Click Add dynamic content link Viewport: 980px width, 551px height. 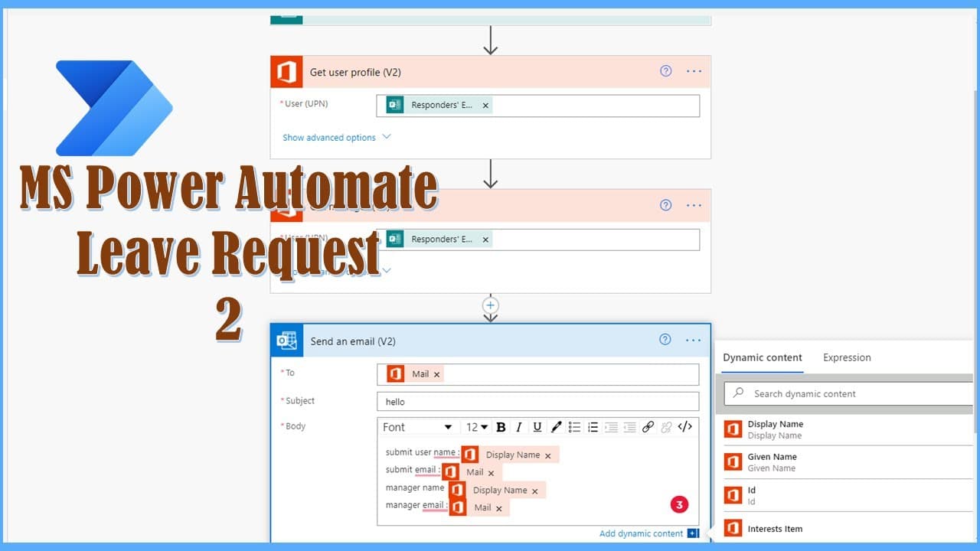pyautogui.click(x=641, y=533)
